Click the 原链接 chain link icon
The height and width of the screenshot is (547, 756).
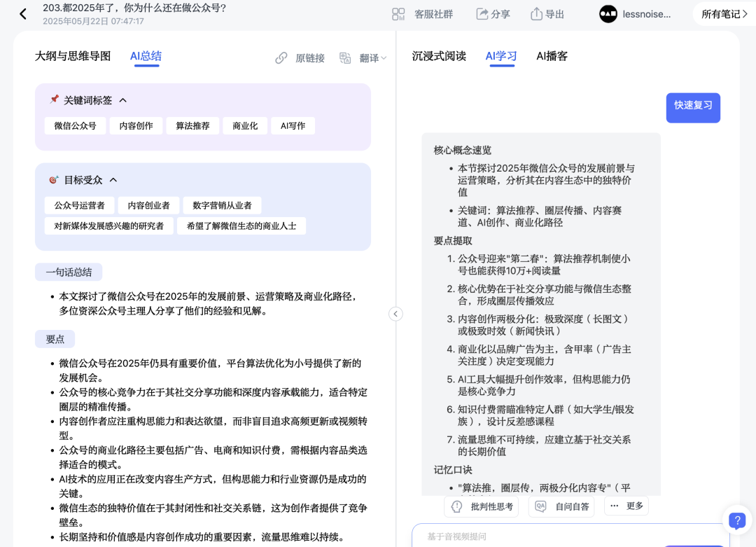281,58
